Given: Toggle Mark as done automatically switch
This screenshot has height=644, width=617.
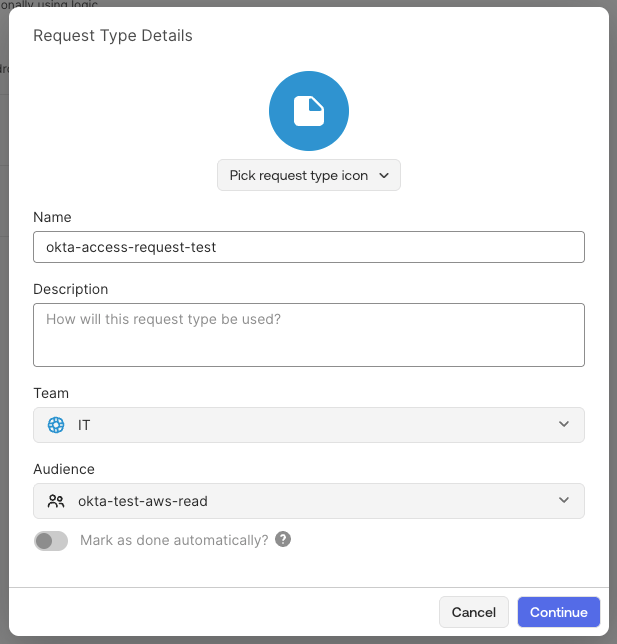Looking at the screenshot, I should pyautogui.click(x=51, y=541).
